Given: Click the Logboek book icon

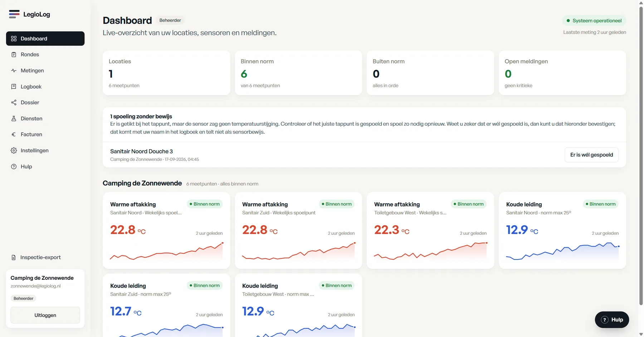Looking at the screenshot, I should click(x=14, y=86).
